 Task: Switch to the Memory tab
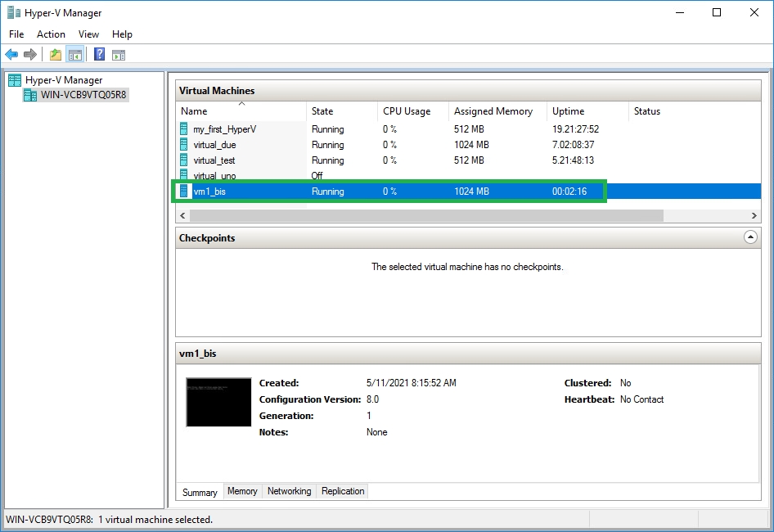pyautogui.click(x=242, y=491)
